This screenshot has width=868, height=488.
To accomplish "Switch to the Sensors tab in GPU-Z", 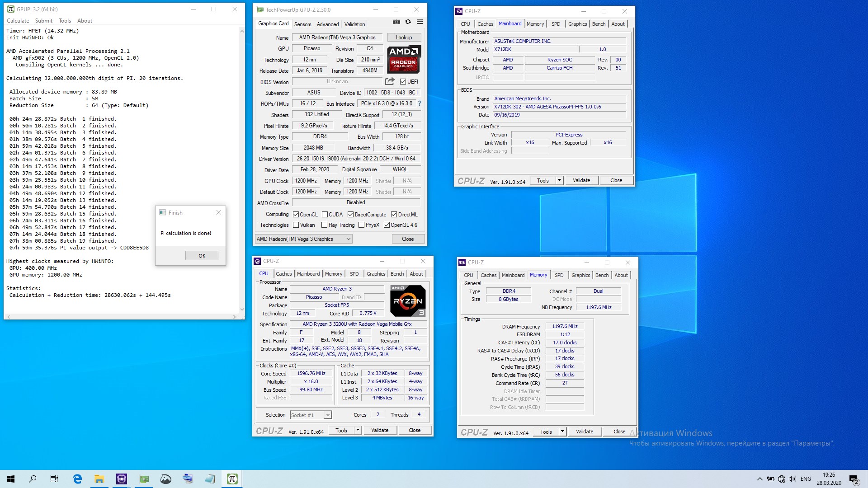I will [302, 24].
